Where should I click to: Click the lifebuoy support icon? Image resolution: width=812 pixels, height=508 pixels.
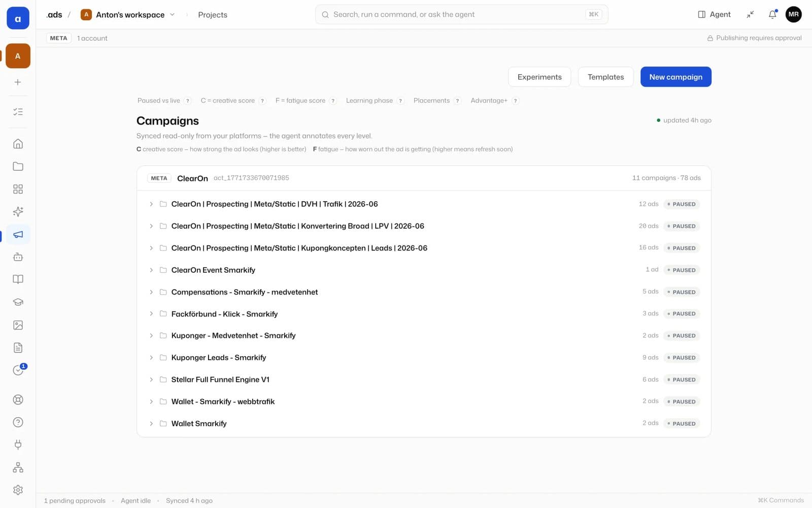[x=18, y=400]
